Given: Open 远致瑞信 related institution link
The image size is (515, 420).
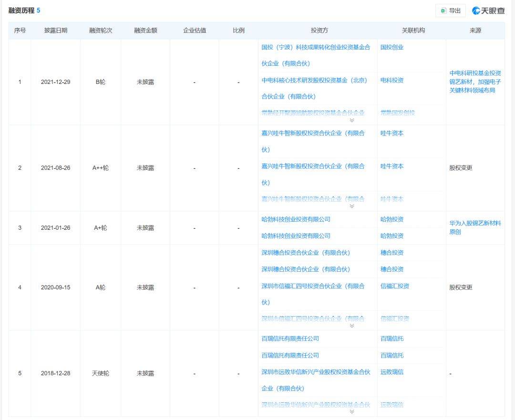Looking at the screenshot, I should point(391,371).
